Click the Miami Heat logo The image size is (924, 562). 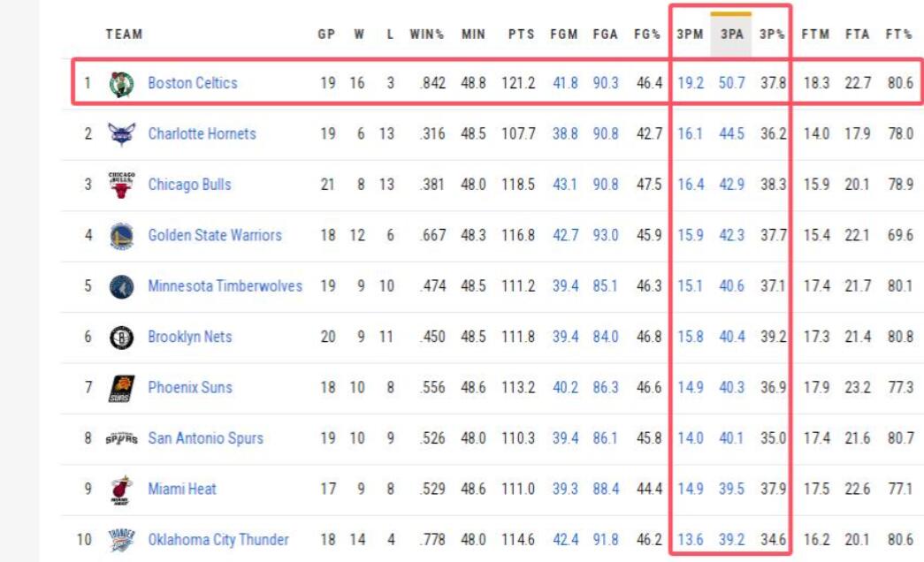121,490
